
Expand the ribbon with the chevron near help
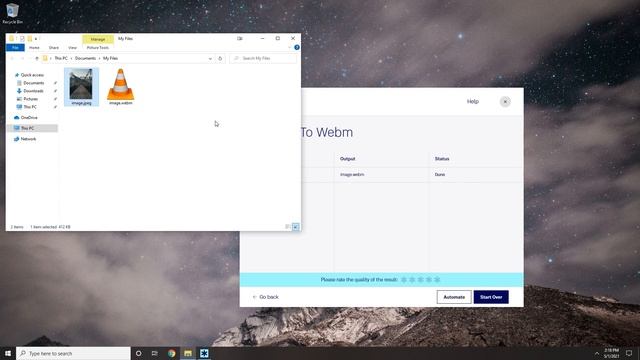coord(289,47)
